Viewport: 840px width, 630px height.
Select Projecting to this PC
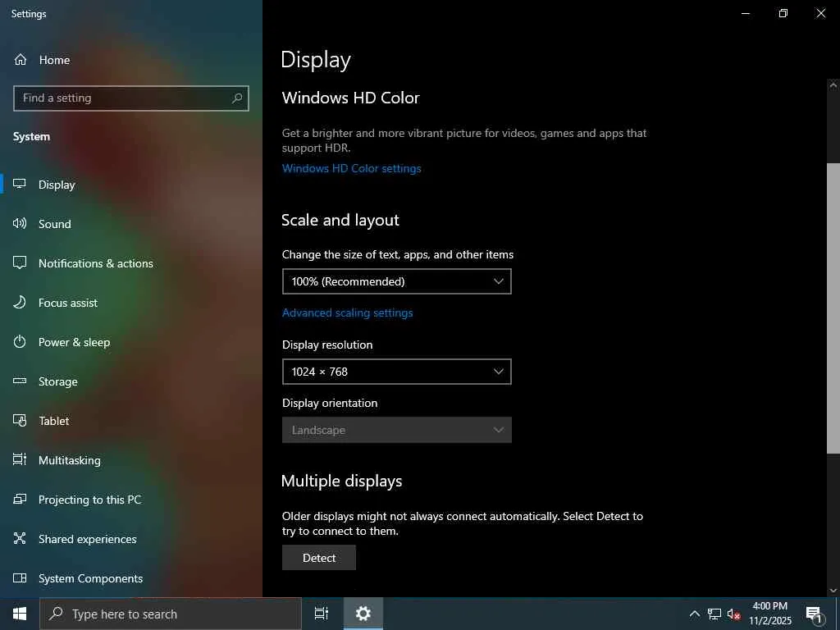[131, 500]
